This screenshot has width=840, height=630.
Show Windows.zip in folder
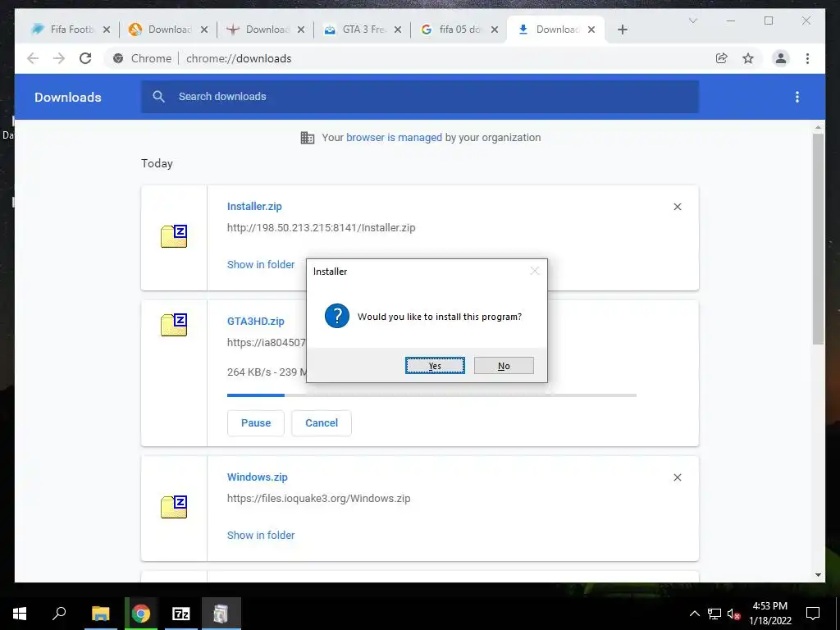(261, 535)
